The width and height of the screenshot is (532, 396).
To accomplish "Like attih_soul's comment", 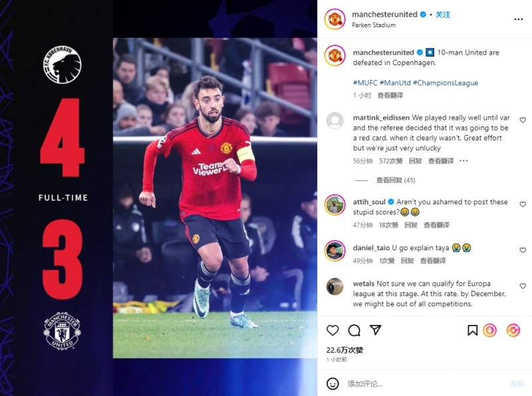I will click(523, 204).
